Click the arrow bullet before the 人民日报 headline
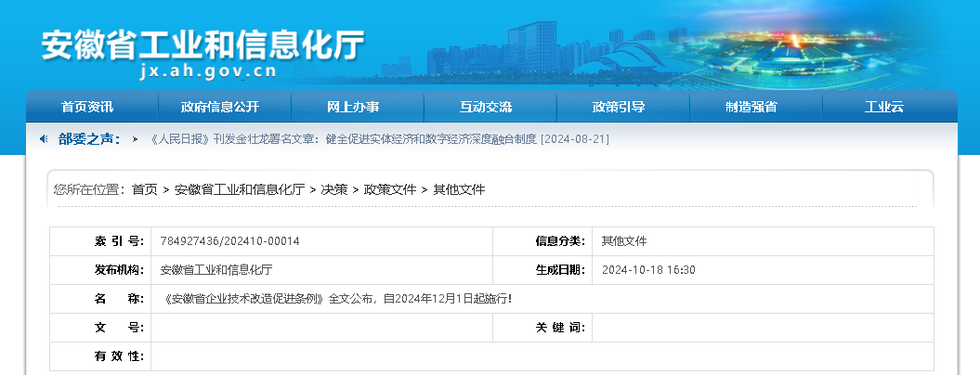Image resolution: width=980 pixels, height=375 pixels. pos(136,139)
